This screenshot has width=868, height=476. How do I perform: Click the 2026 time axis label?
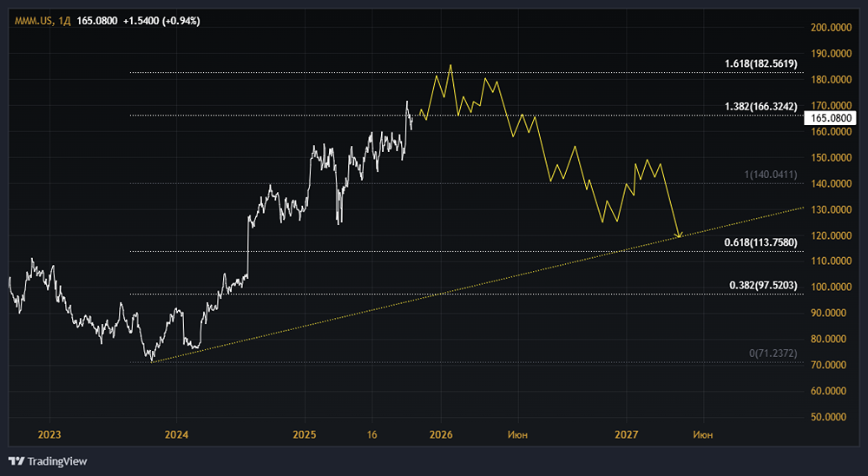tap(441, 434)
